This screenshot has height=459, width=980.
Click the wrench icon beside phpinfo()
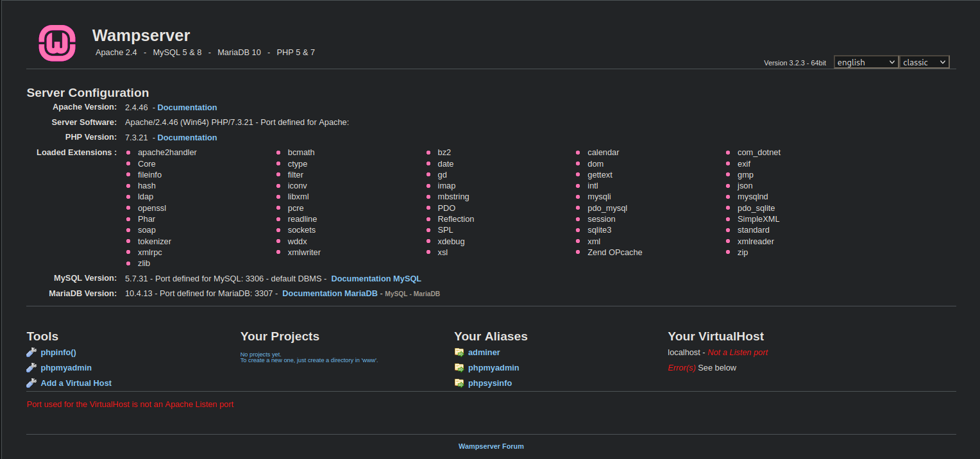click(31, 352)
